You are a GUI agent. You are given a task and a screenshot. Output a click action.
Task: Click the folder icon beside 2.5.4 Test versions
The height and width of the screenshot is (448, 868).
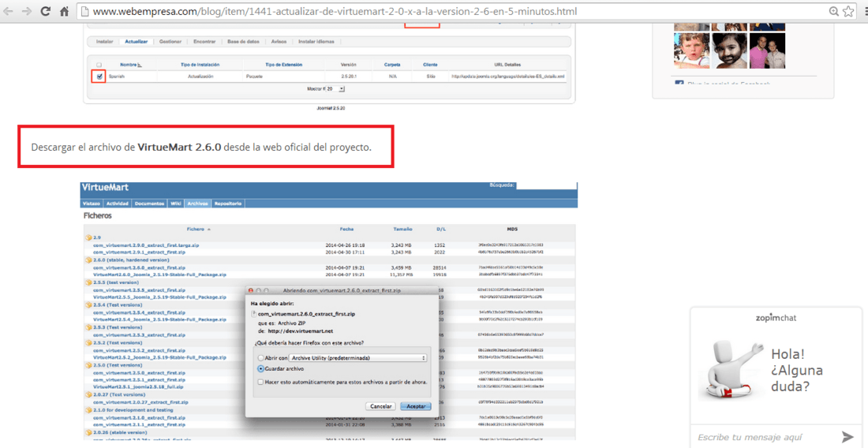pyautogui.click(x=88, y=304)
